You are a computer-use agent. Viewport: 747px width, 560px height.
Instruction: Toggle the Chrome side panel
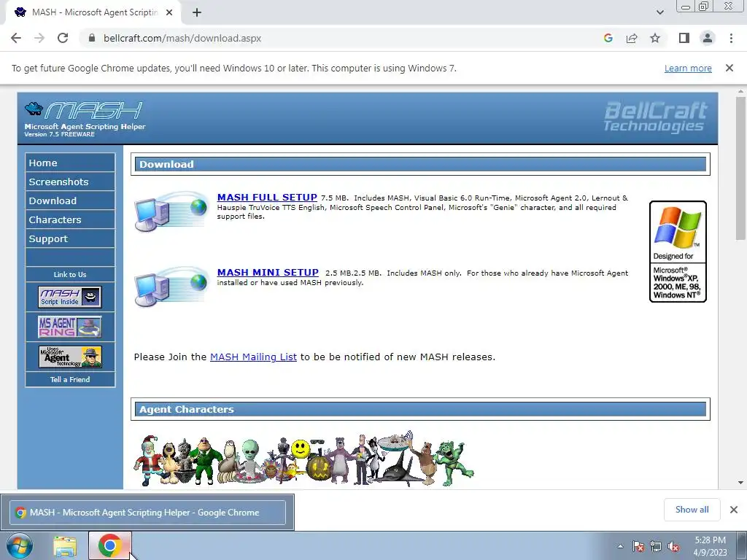684,38
